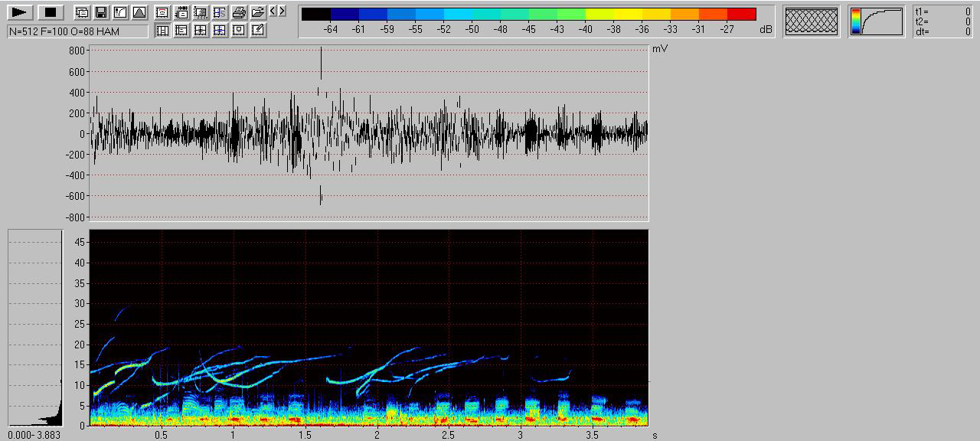The image size is (980, 441).
Task: Click the N=512 F=100 parameters field
Action: tap(77, 31)
